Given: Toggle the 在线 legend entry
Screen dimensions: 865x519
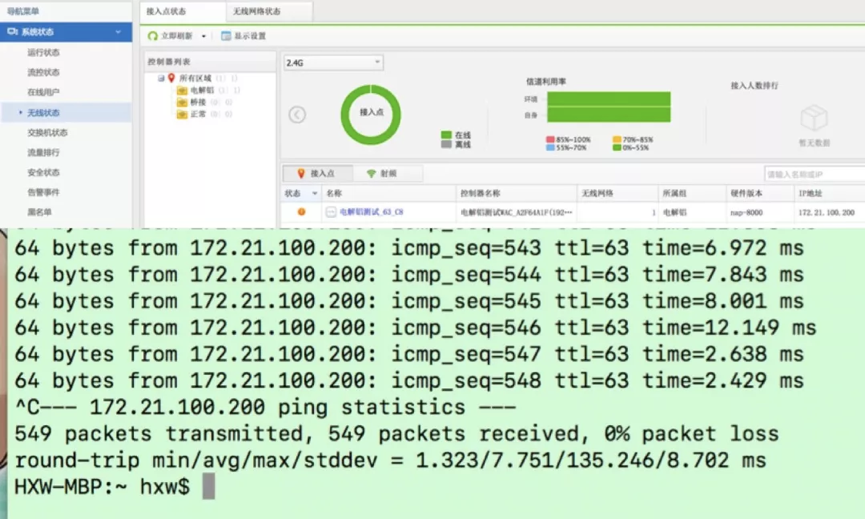Looking at the screenshot, I should coord(454,134).
